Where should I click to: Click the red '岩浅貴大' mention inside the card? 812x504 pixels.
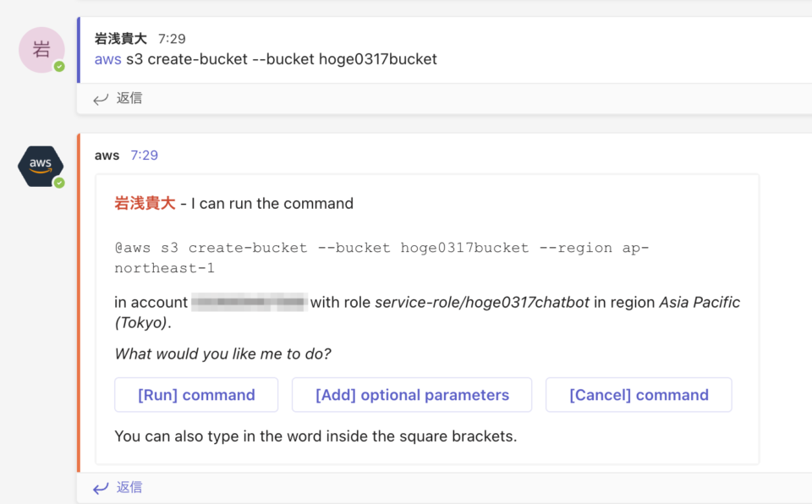(146, 203)
